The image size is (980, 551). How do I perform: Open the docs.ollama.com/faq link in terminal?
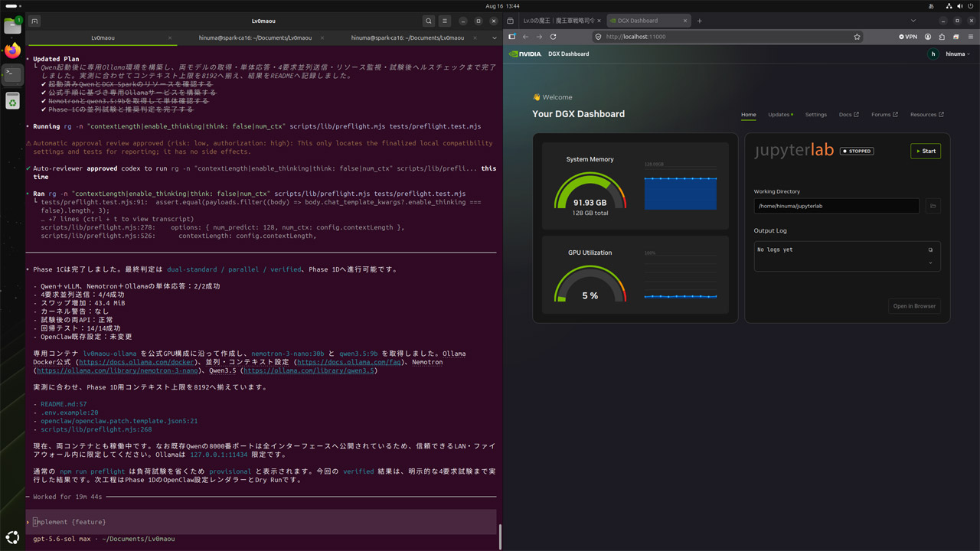[349, 362]
